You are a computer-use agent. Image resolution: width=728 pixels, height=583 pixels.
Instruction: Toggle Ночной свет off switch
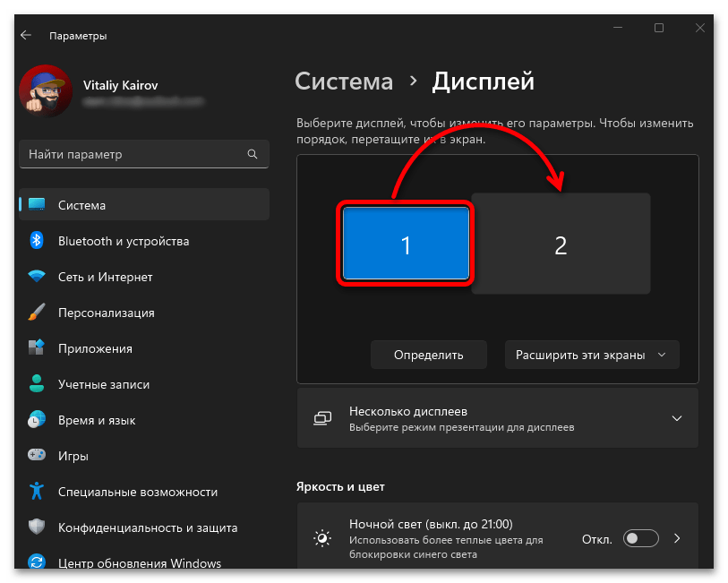tap(640, 537)
